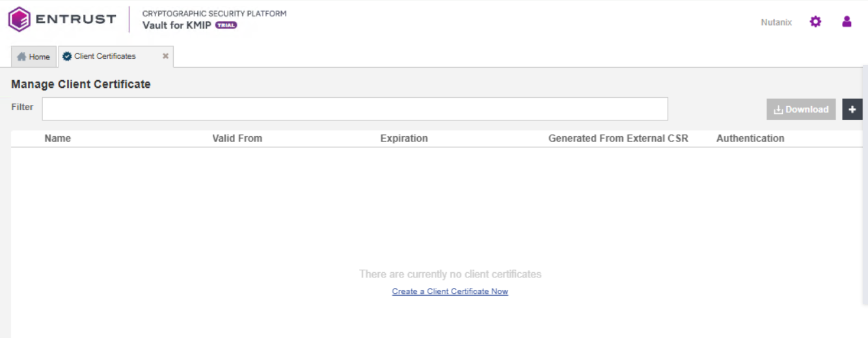Click the Nutanix tenant name
The width and height of the screenshot is (868, 338).
tap(776, 22)
